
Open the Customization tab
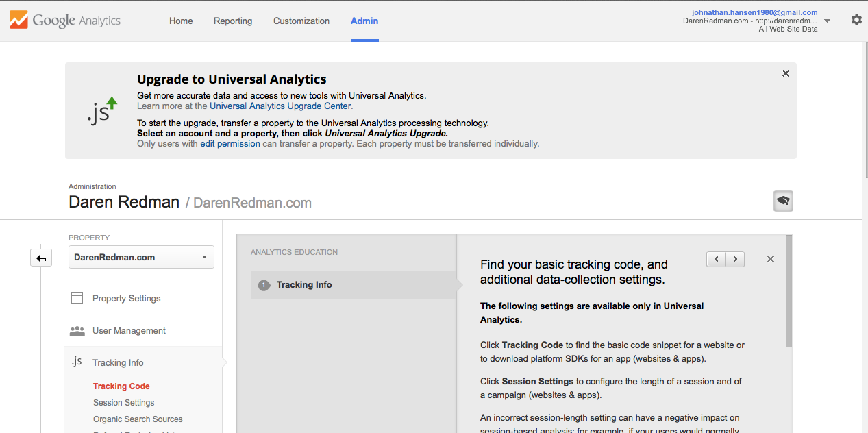click(301, 21)
